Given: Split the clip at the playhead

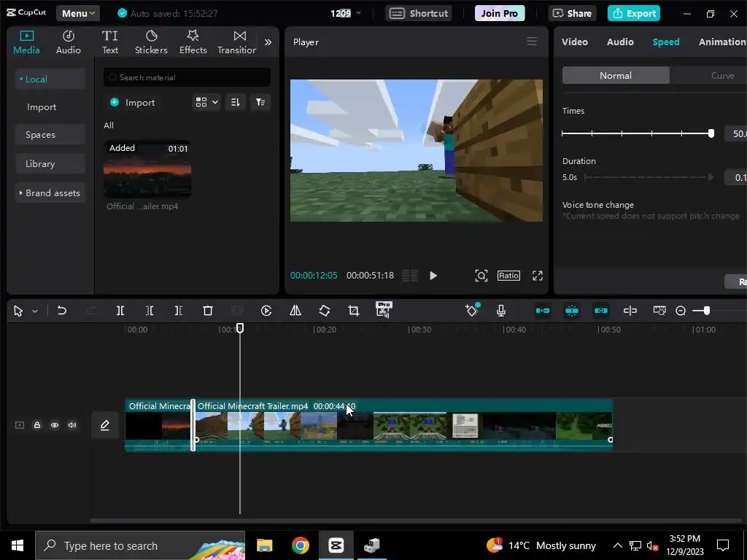Looking at the screenshot, I should click(120, 311).
